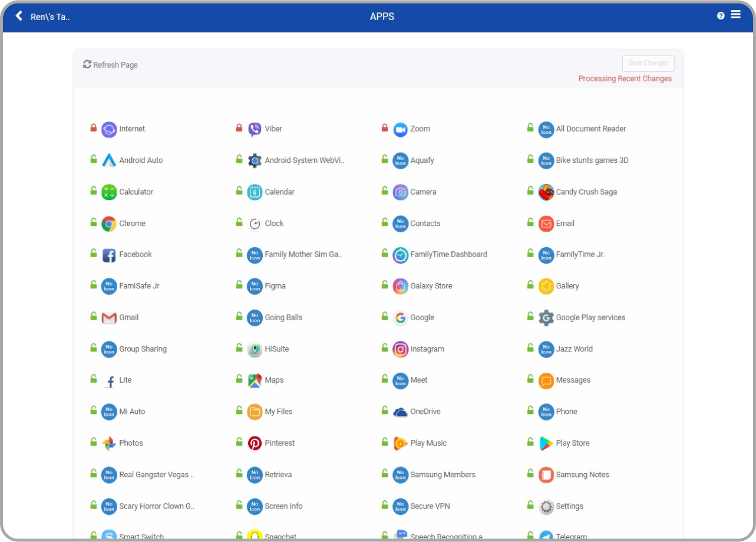Click the Settings gear app icon
Screen dimensions: 756x542
546,506
